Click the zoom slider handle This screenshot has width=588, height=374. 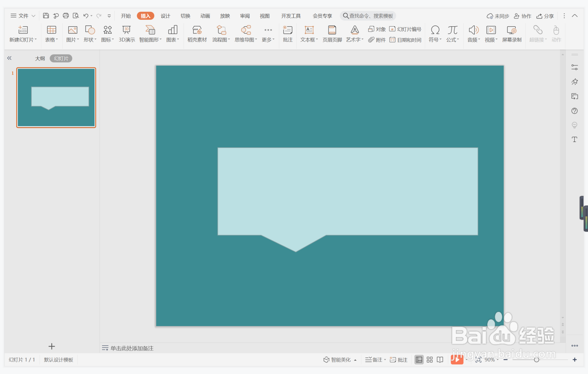pos(536,360)
